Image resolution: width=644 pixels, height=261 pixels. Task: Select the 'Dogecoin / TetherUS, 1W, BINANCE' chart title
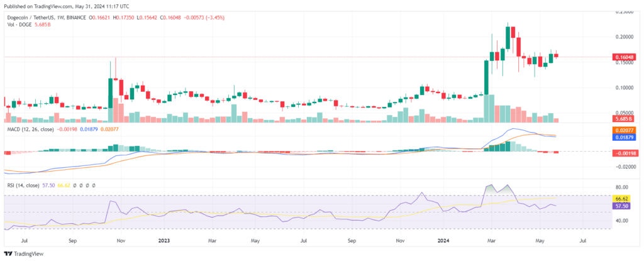[x=47, y=18]
